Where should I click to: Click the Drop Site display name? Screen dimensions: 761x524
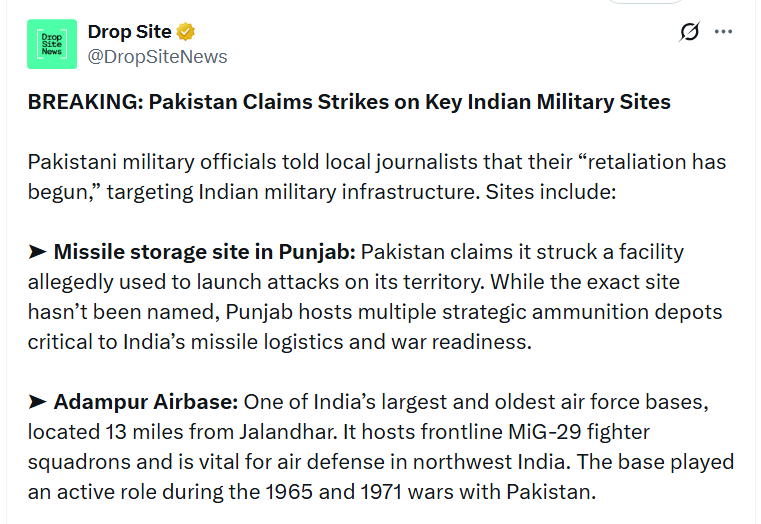[x=130, y=32]
